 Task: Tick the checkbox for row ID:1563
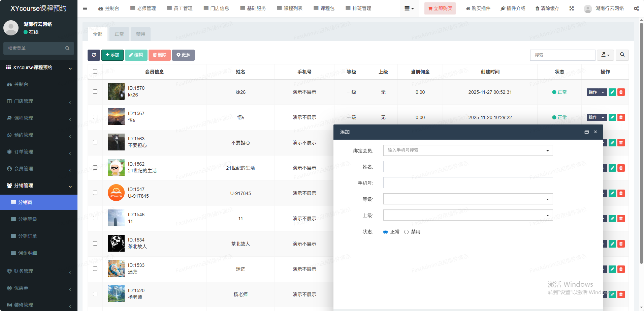click(x=95, y=142)
